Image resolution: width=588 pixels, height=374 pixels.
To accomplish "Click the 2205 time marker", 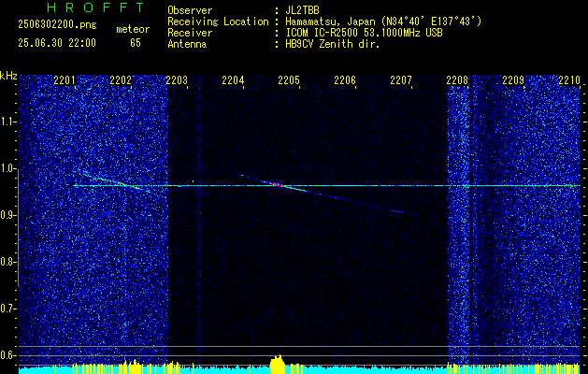I will coord(289,80).
